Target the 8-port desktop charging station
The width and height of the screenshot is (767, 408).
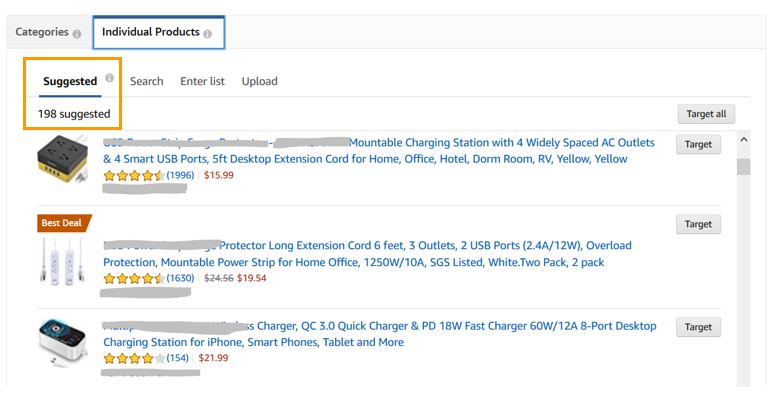(x=698, y=327)
